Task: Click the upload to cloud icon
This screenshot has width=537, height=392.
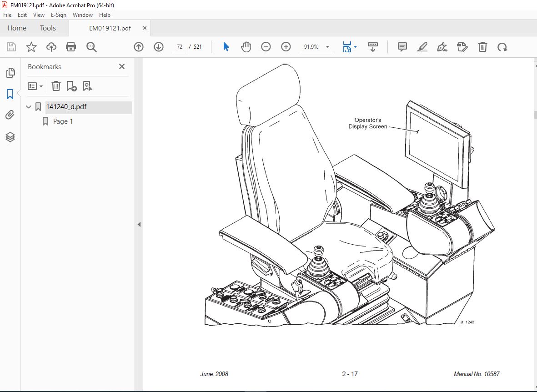Action: click(x=51, y=46)
